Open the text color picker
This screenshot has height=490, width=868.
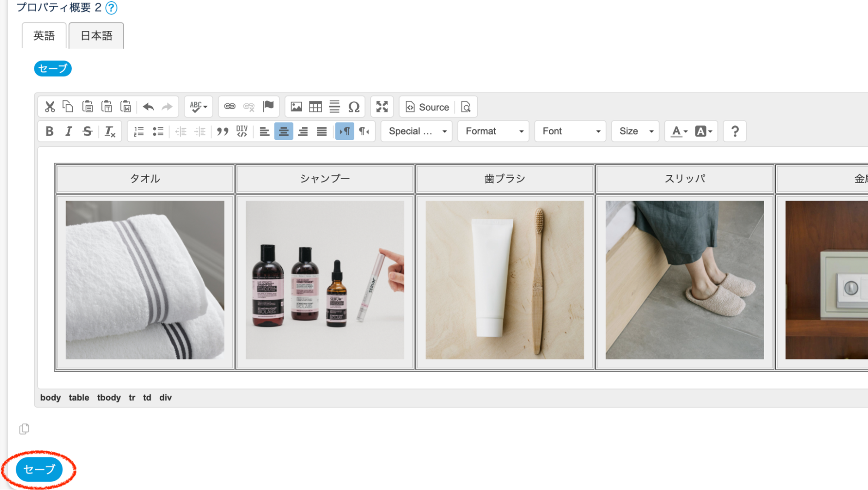tap(679, 132)
